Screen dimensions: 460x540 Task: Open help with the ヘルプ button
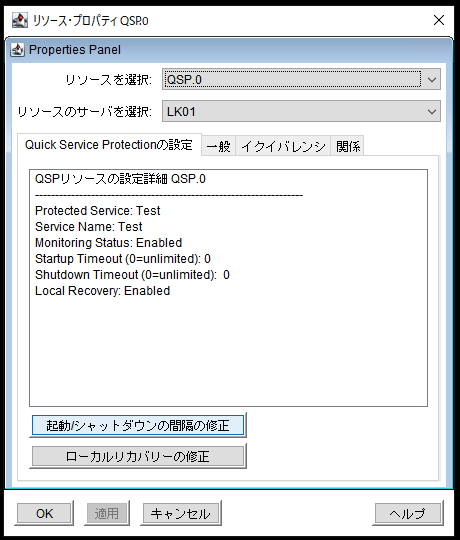(x=408, y=513)
